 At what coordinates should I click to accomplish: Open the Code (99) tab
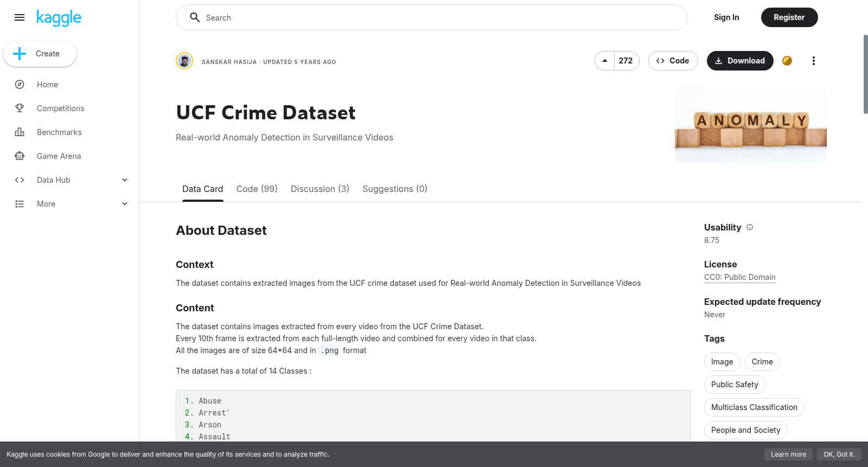(257, 189)
